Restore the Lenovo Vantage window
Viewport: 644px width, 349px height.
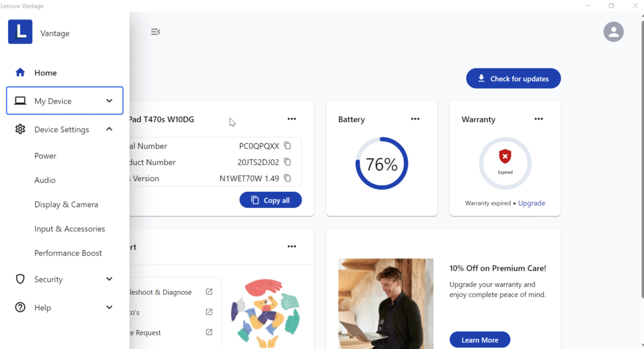tap(611, 6)
